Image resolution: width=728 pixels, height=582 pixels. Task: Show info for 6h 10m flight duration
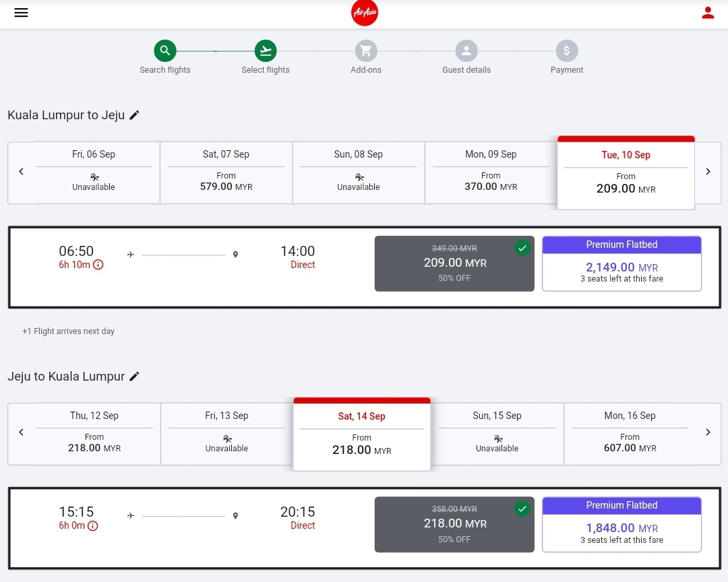[98, 265]
